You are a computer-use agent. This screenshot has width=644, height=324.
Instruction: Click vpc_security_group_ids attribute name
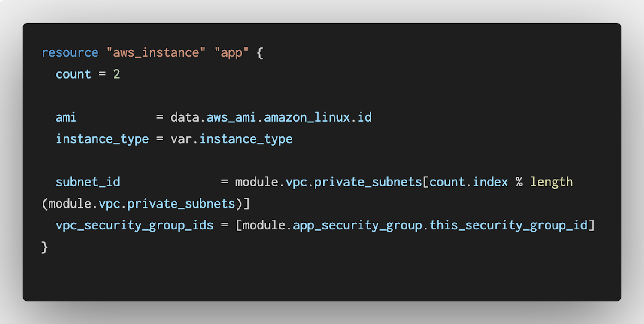tap(134, 225)
